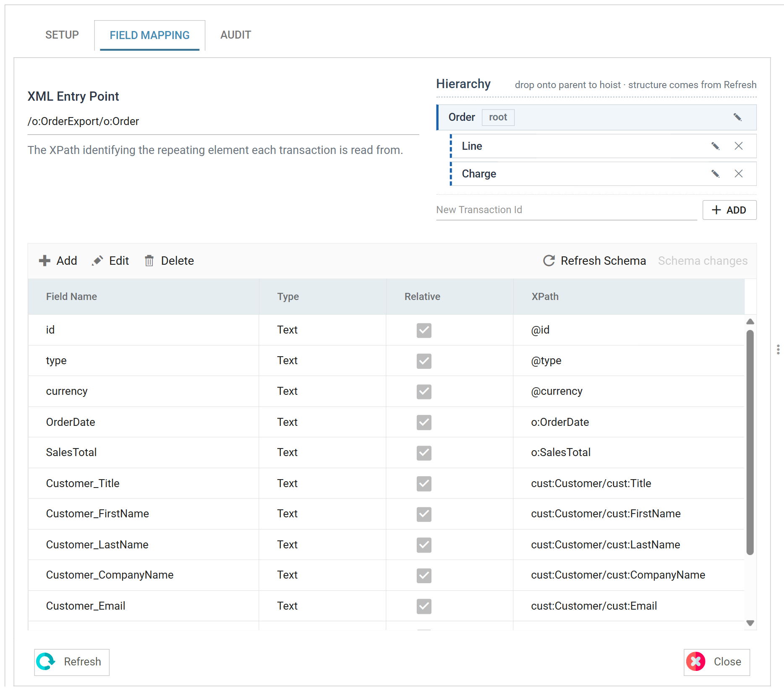This screenshot has height=699, width=784.
Task: Switch to the SETUP tab
Action: (62, 35)
